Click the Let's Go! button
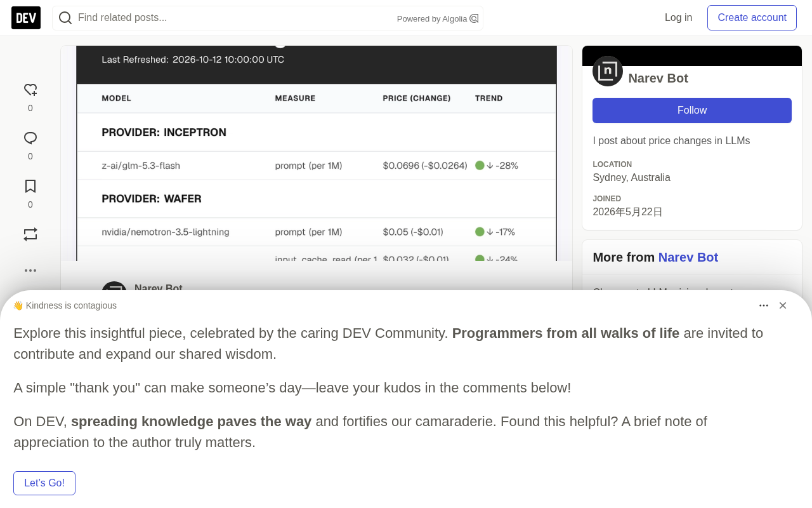Image resolution: width=812 pixels, height=508 pixels. coord(44,483)
